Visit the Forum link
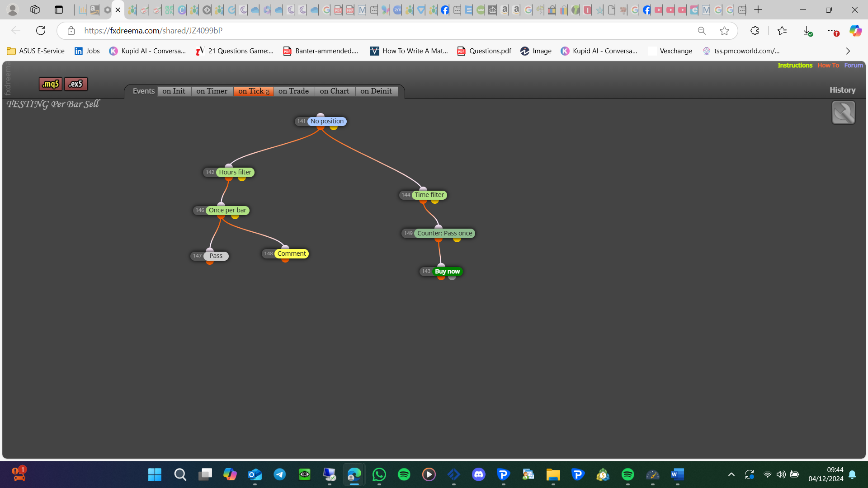This screenshot has width=868, height=488. 854,66
